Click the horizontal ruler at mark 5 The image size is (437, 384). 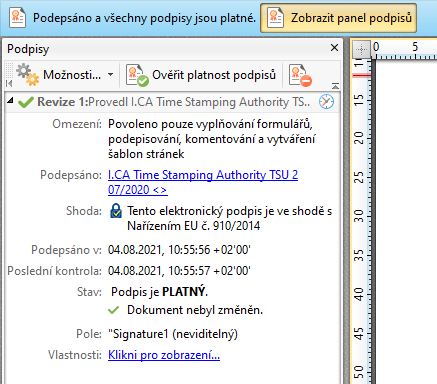pos(415,47)
